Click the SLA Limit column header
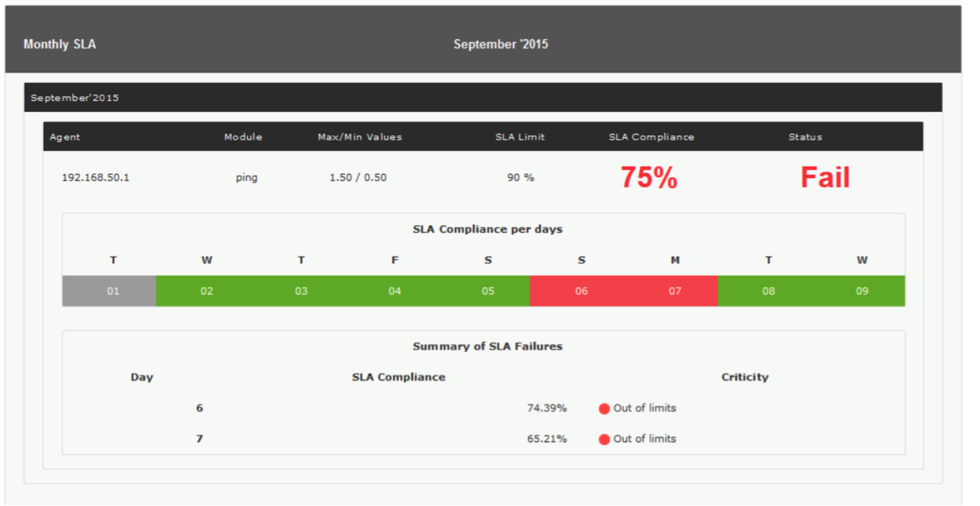Viewport: 980px width, 506px height. pos(520,137)
